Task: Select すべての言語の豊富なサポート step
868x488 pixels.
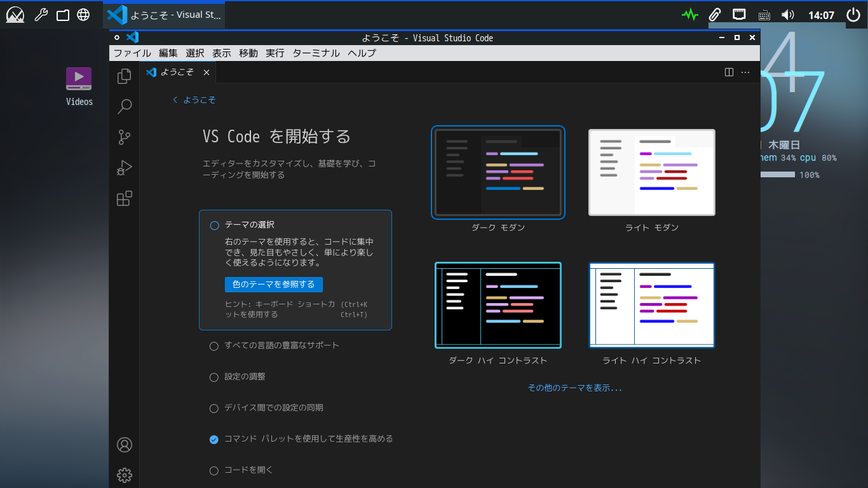Action: pos(275,346)
